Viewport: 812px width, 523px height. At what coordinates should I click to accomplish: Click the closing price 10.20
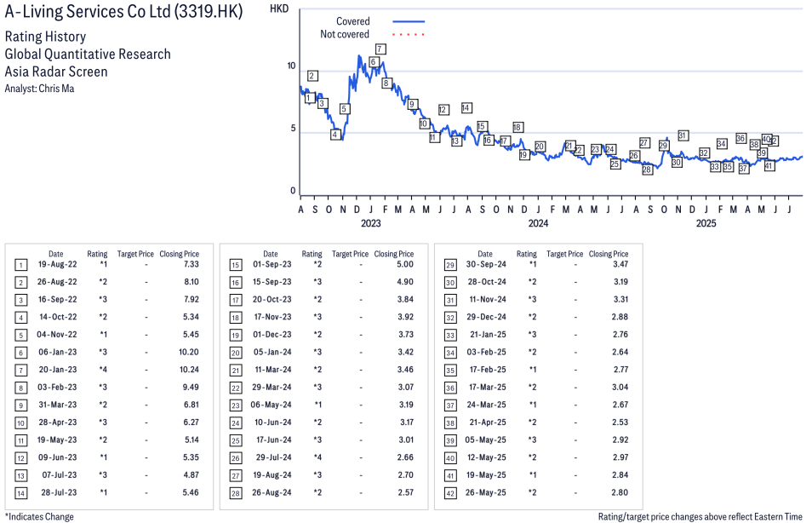click(x=189, y=353)
